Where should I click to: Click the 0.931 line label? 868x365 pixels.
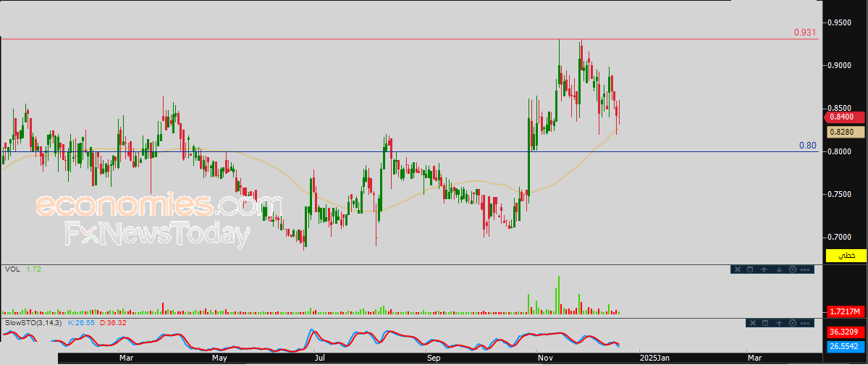pyautogui.click(x=805, y=33)
